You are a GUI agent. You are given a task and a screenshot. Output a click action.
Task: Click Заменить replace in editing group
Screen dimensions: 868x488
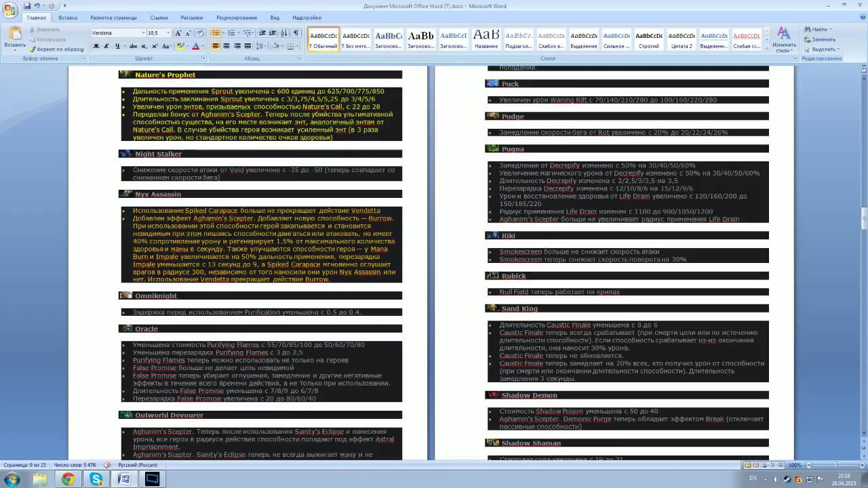pyautogui.click(x=821, y=39)
